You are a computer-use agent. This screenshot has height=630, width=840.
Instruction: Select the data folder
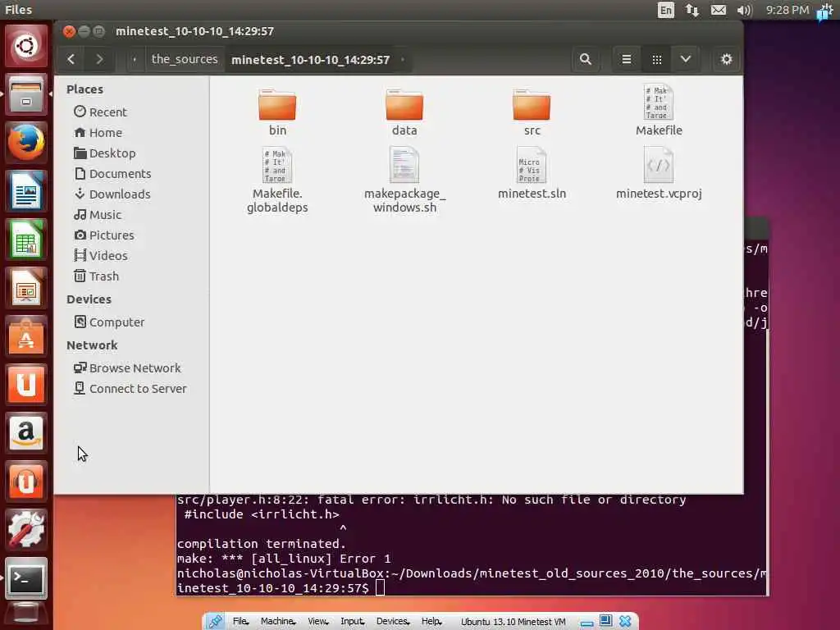(404, 112)
